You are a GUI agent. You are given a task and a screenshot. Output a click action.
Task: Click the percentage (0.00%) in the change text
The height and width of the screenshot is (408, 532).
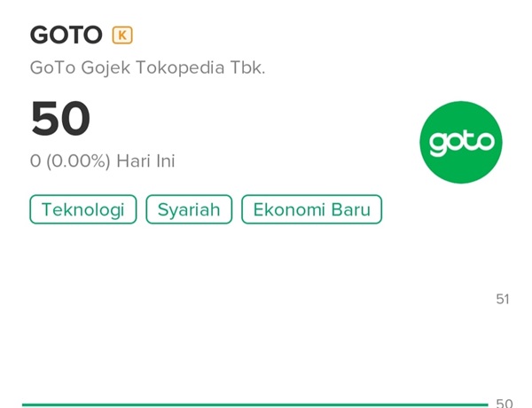(78, 161)
